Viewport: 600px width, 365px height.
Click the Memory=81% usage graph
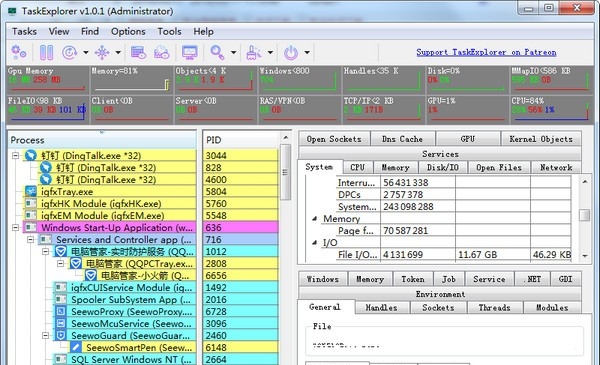(x=132, y=80)
